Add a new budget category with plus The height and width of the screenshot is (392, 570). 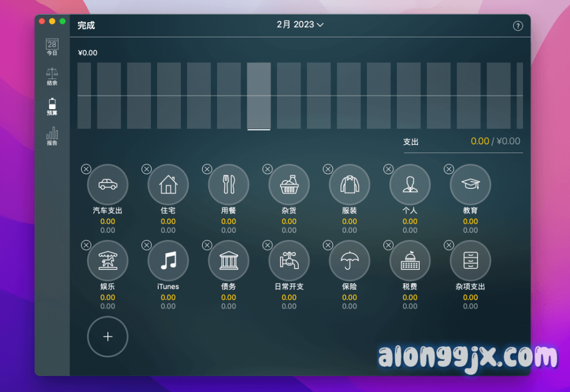[x=107, y=337]
